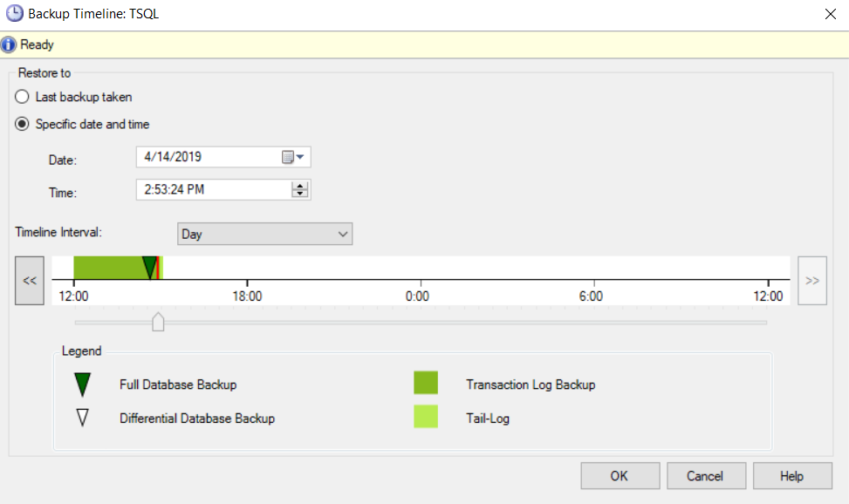849x504 pixels.
Task: Confirm settings with the OK button
Action: click(620, 475)
